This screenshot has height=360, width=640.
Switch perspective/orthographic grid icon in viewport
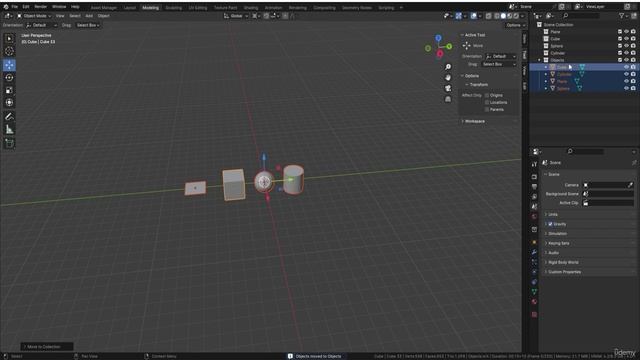(448, 99)
